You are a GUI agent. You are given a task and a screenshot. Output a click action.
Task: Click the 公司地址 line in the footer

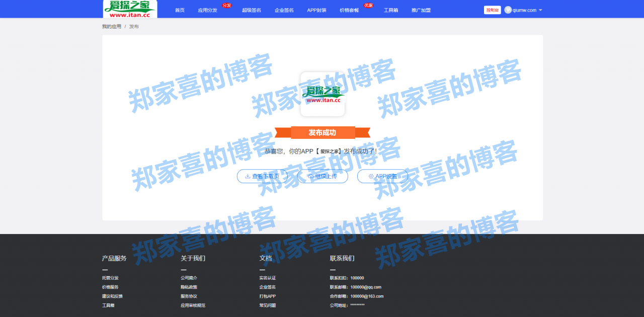click(347, 305)
